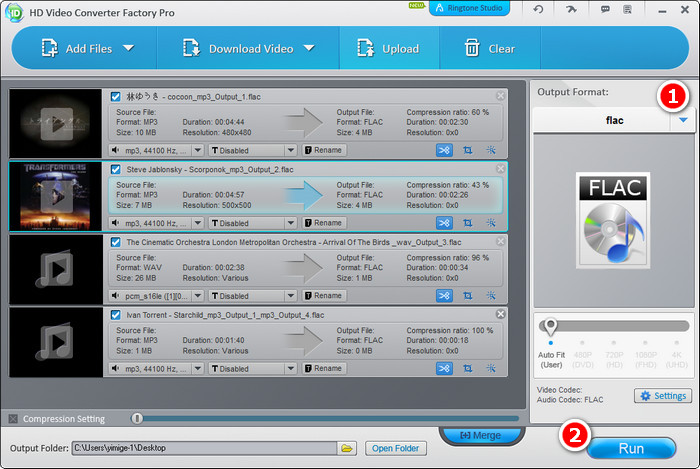Remove the Arrival Of The Birds item
700x469 pixels.
pyautogui.click(x=500, y=241)
